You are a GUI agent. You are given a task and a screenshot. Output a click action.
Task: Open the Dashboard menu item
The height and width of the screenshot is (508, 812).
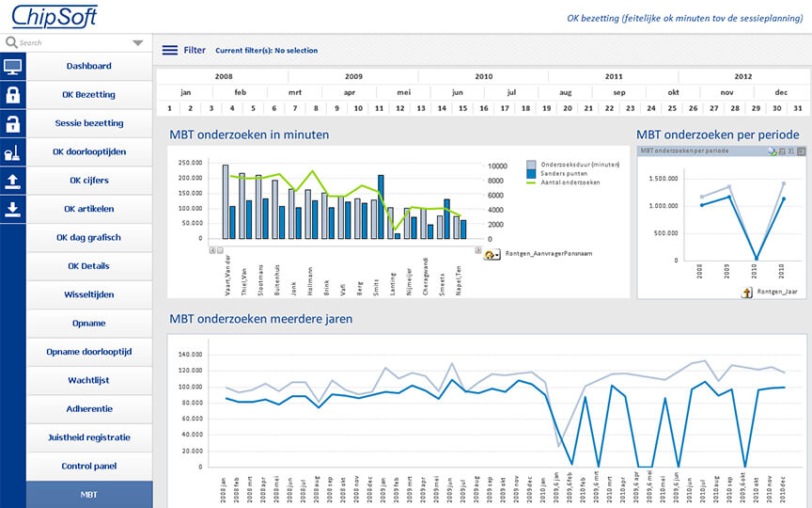coord(89,67)
